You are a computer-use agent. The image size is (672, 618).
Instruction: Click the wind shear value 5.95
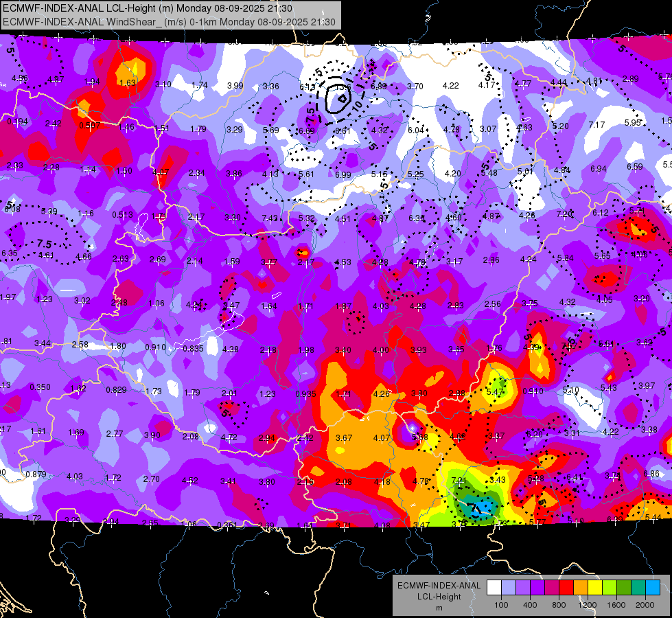pos(633,123)
